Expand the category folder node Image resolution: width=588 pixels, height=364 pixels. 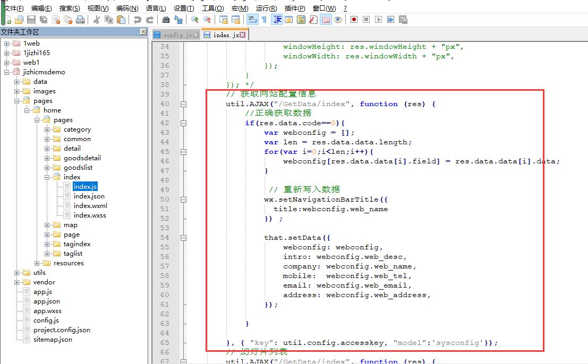pyautogui.click(x=47, y=129)
